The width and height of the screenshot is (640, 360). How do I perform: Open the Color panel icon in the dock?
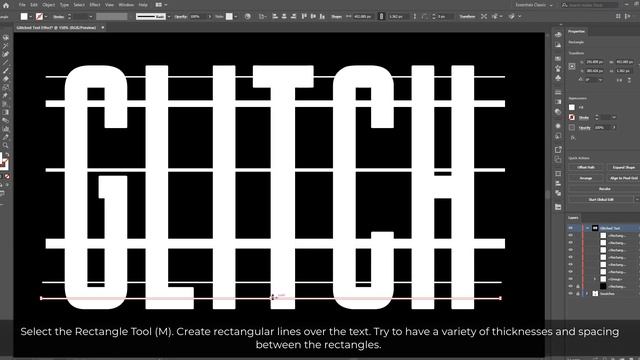[x=558, y=35]
